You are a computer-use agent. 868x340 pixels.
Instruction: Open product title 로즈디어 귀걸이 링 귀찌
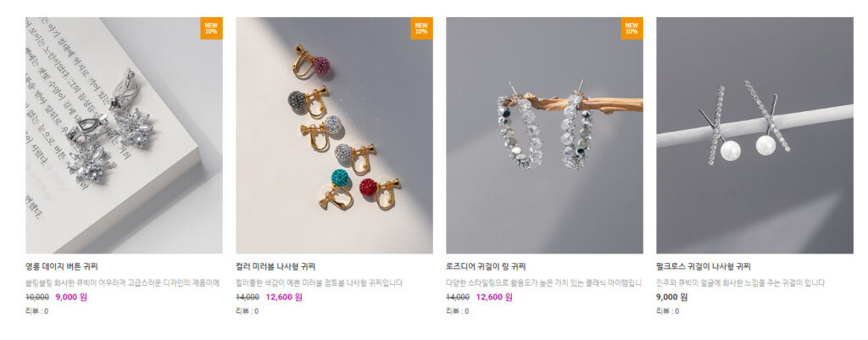pos(486,266)
